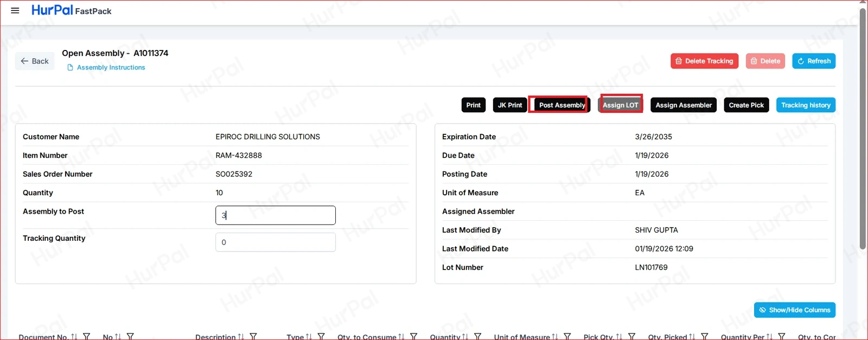Click the customer name EPIROC DRILLING SOLUTIONS
This screenshot has width=868, height=340.
(267, 137)
